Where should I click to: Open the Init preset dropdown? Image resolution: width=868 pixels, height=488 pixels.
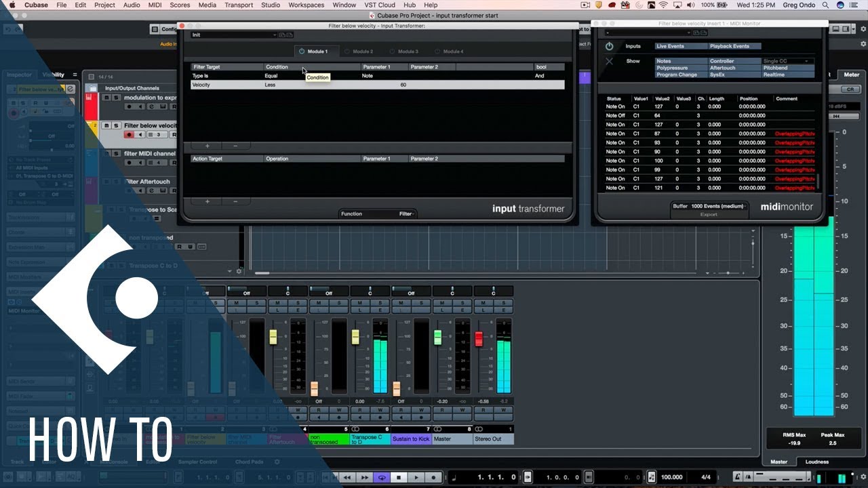pos(234,35)
